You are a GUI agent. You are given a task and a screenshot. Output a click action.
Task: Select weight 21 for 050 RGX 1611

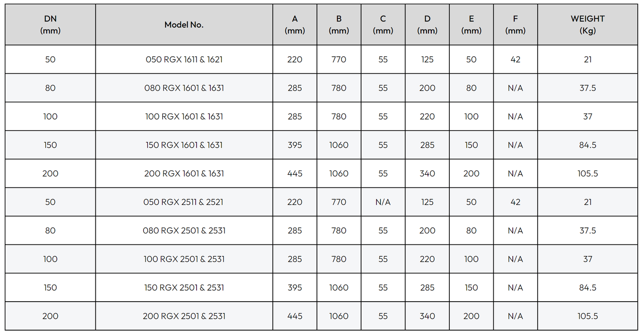tap(588, 60)
